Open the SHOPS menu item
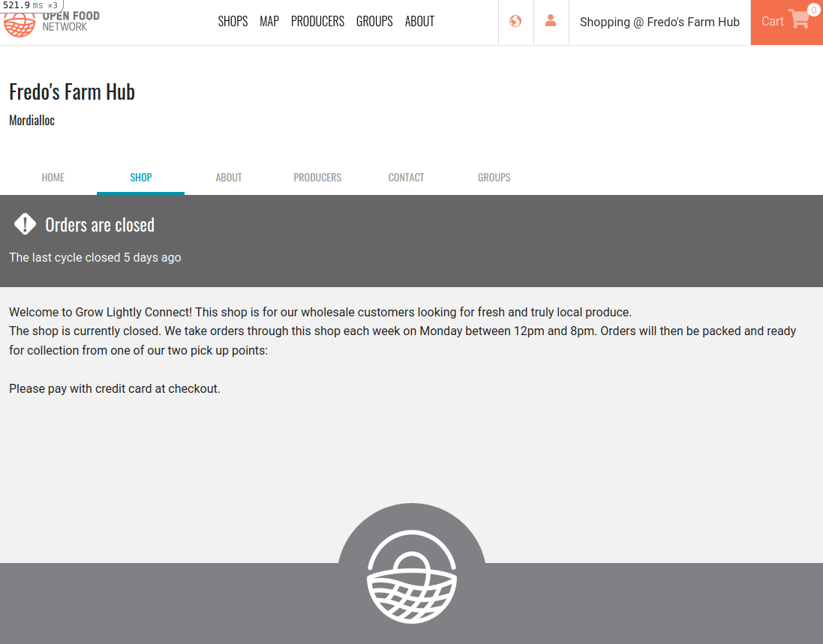The height and width of the screenshot is (644, 823). [x=233, y=21]
